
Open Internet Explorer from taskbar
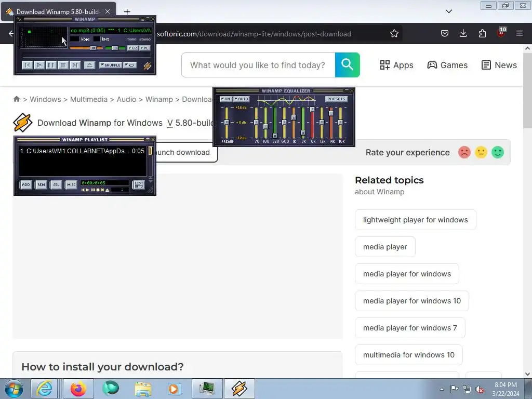pyautogui.click(x=45, y=389)
